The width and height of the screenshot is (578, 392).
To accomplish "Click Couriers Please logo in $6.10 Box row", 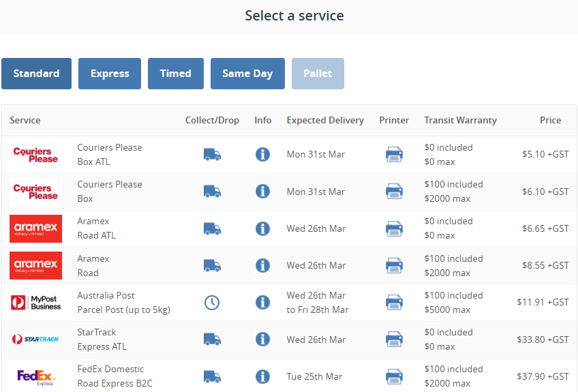I will (35, 192).
